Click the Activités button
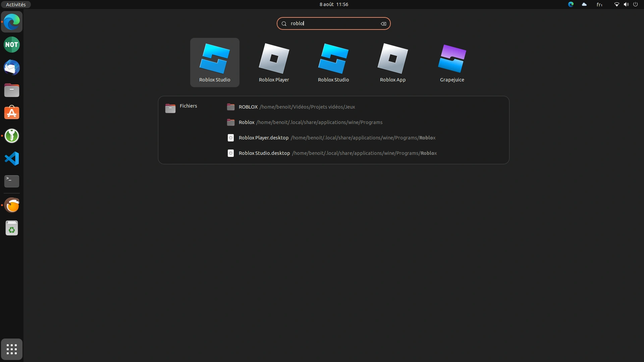 pos(16,4)
